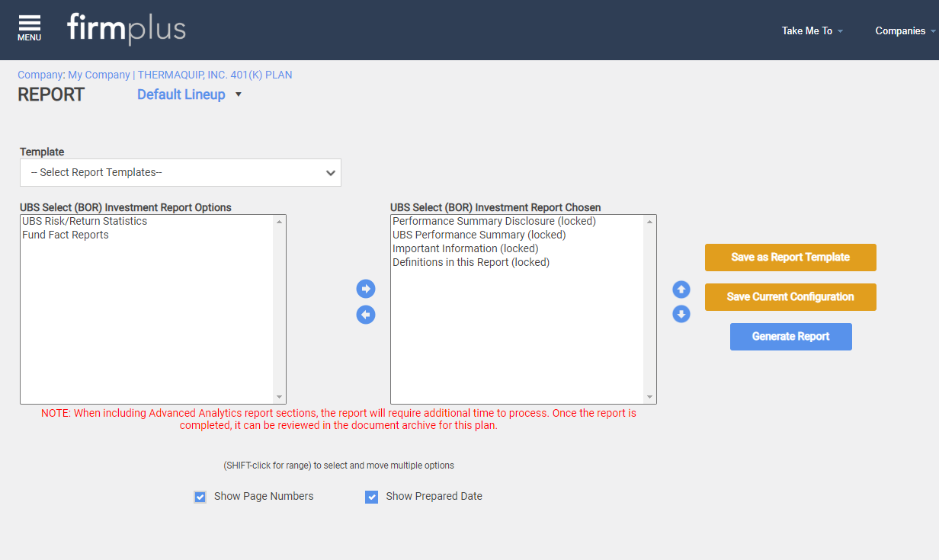
Task: Move chosen item up with up-arrow icon
Action: click(x=681, y=290)
